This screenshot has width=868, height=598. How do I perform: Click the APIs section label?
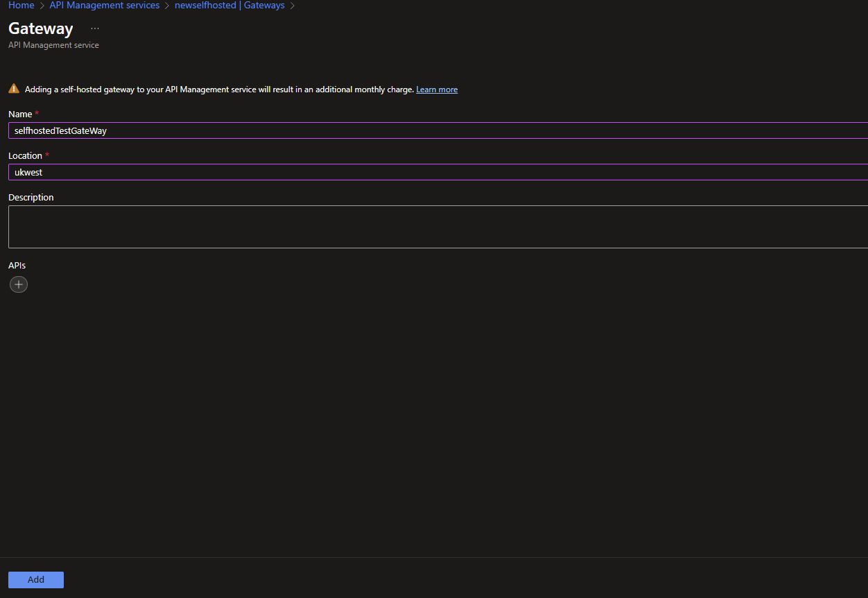[17, 265]
